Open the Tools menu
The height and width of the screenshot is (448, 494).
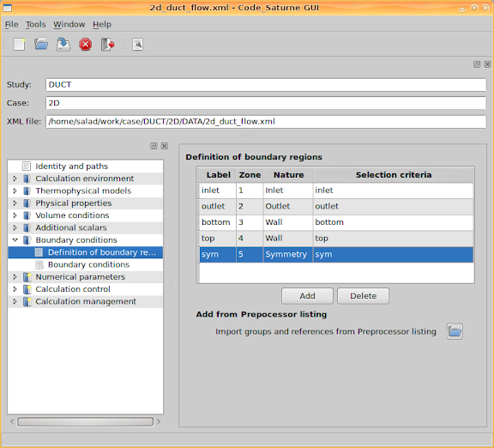coord(36,24)
